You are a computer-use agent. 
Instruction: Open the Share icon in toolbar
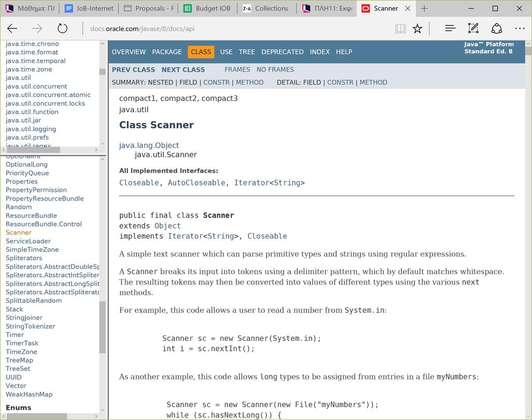tap(497, 29)
